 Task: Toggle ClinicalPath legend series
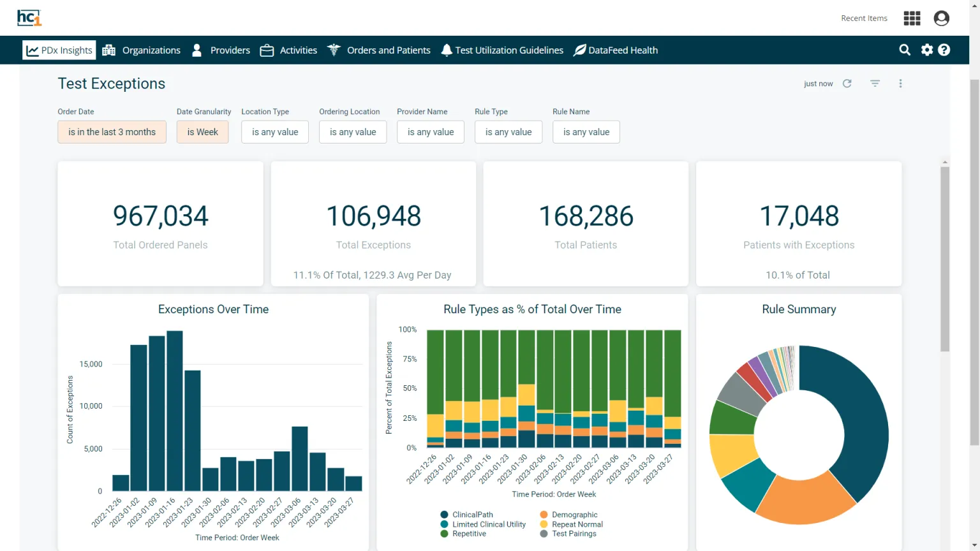tap(472, 515)
